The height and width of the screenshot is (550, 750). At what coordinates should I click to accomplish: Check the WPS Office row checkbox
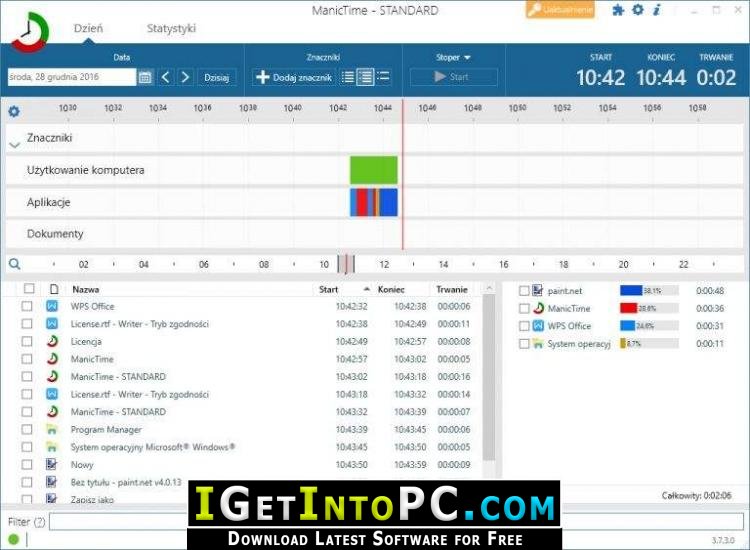click(27, 306)
